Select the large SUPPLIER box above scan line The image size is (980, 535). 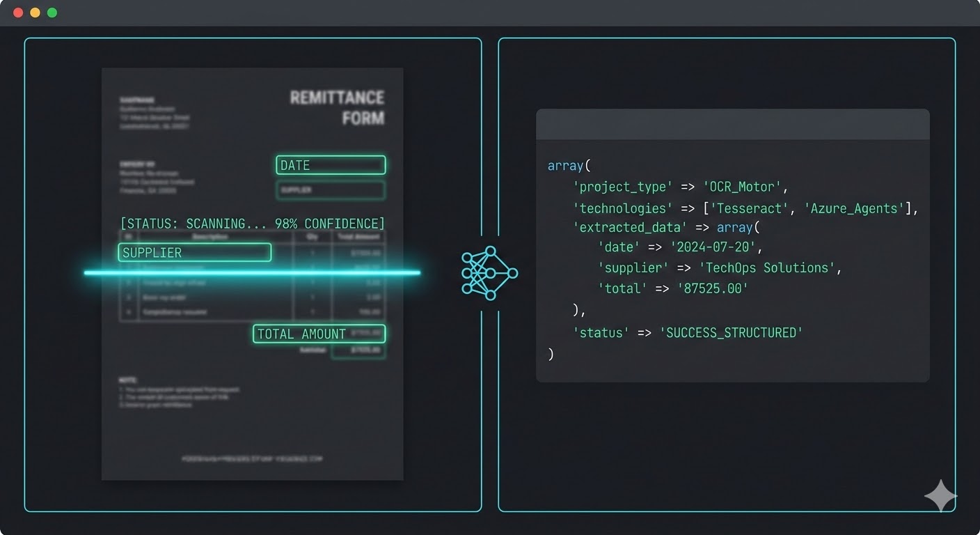[x=194, y=252]
